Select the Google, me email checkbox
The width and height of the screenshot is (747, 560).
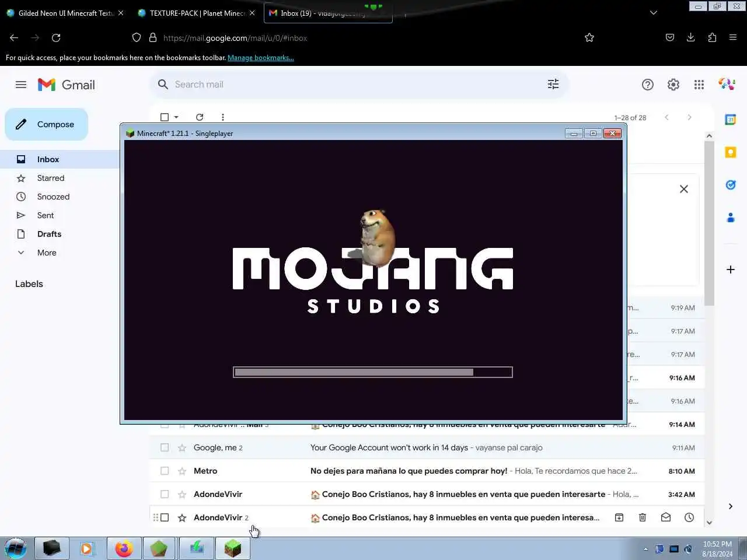point(165,447)
